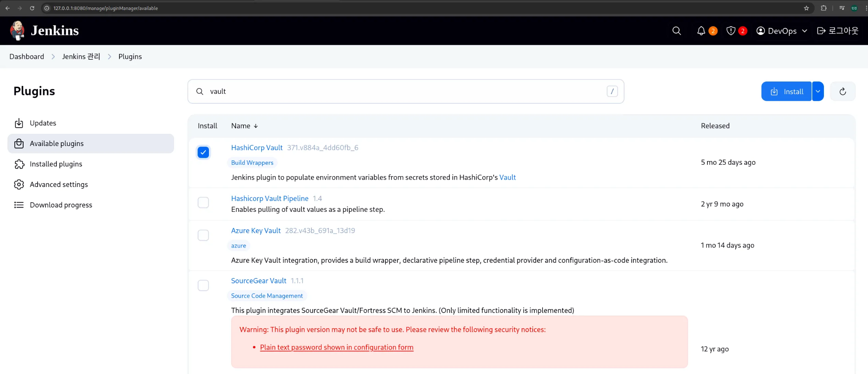Click the Install column header
The width and height of the screenshot is (868, 374).
pyautogui.click(x=208, y=126)
